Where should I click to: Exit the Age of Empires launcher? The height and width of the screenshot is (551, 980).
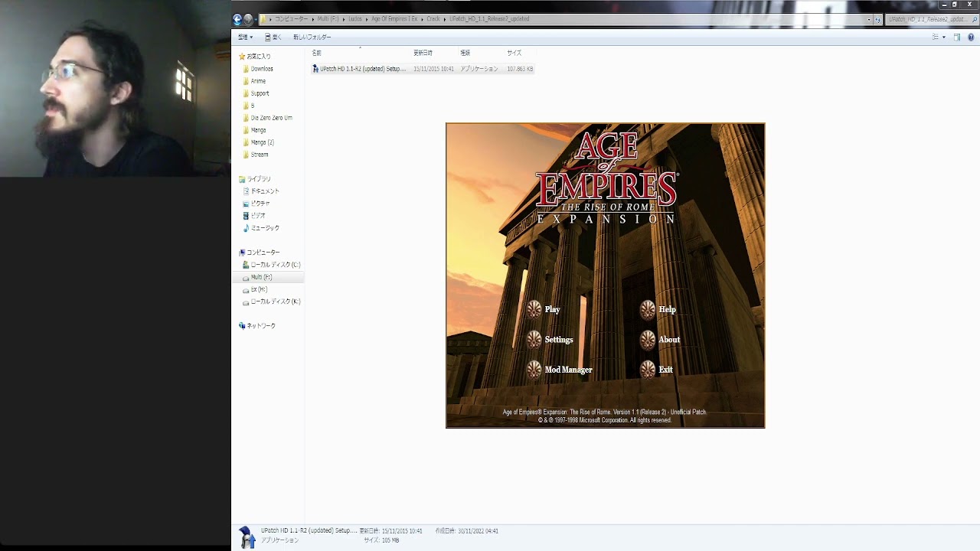665,370
